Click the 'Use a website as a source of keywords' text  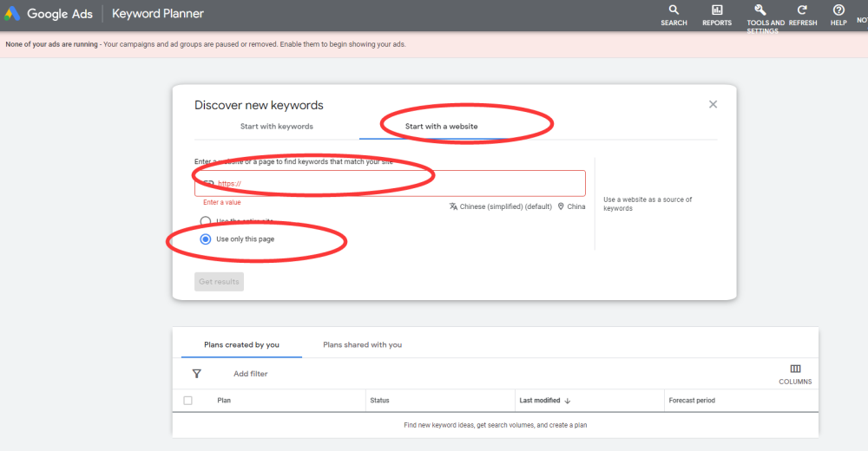pos(648,204)
